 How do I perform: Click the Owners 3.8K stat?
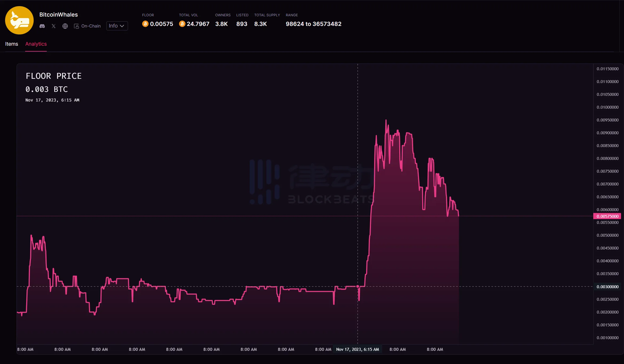pos(221,24)
